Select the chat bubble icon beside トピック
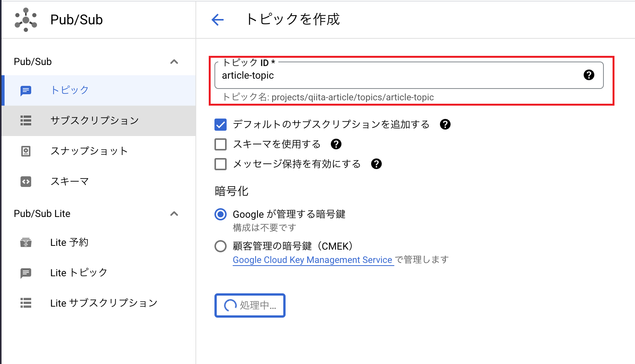This screenshot has height=364, width=635. click(25, 90)
